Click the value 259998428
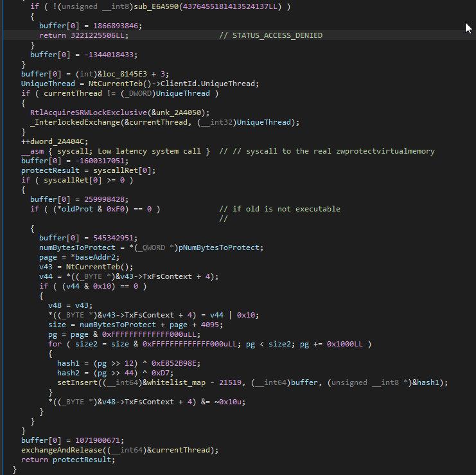 (106, 199)
